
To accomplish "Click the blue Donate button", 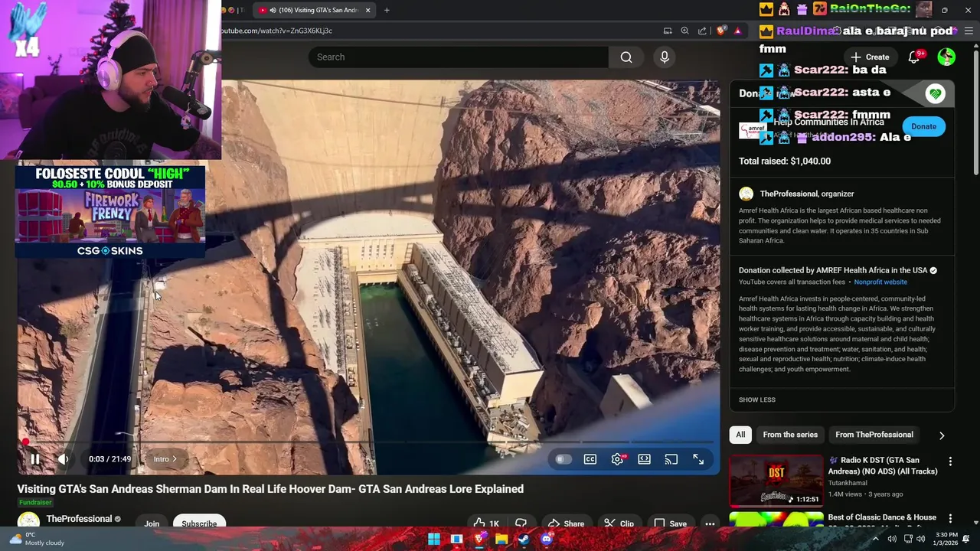I will [923, 126].
